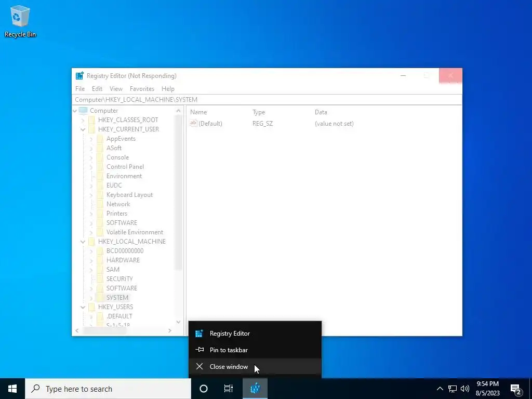
Task: Click the volume speaker tray icon
Action: (465, 389)
